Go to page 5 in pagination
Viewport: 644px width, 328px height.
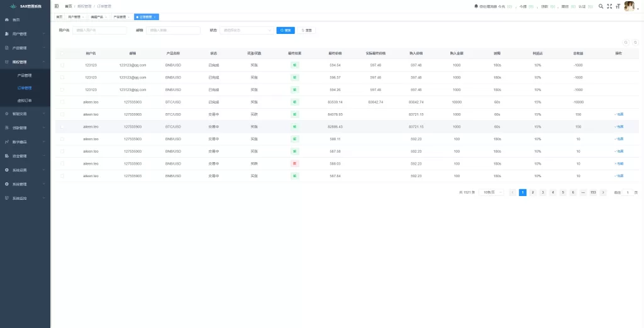point(563,192)
